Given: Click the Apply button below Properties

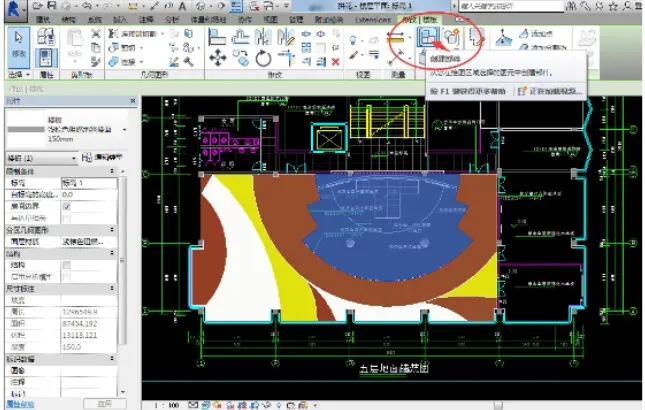Looking at the screenshot, I should [x=104, y=404].
